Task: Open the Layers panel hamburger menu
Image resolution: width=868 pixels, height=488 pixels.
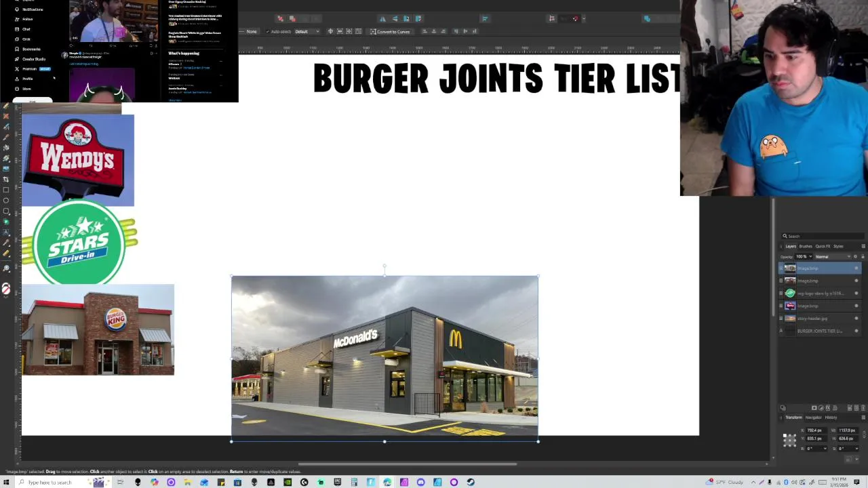Action: (x=863, y=246)
